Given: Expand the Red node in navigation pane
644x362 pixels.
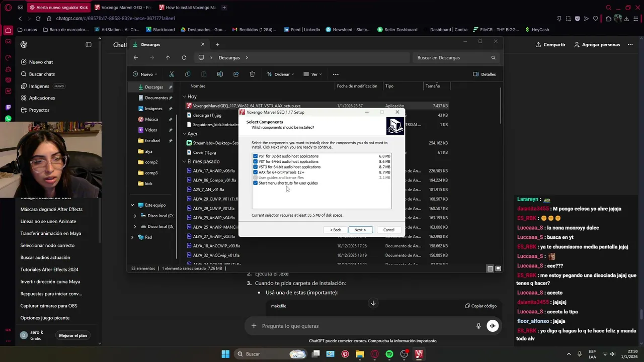Looking at the screenshot, I should coord(132,237).
